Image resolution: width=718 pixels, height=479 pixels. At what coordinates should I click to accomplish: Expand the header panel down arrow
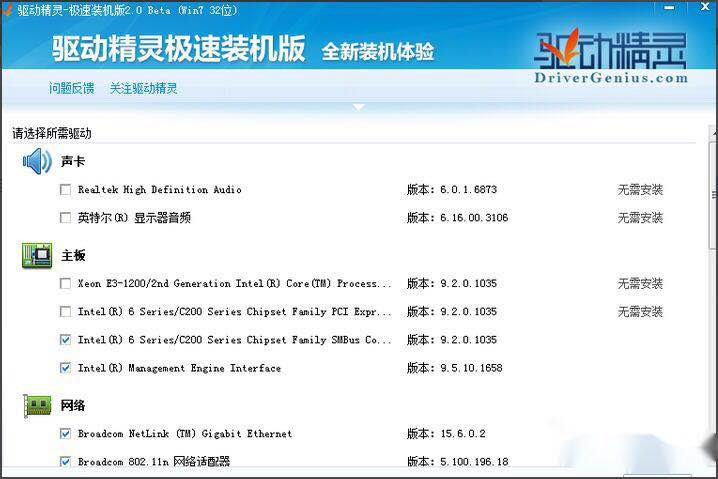[359, 107]
